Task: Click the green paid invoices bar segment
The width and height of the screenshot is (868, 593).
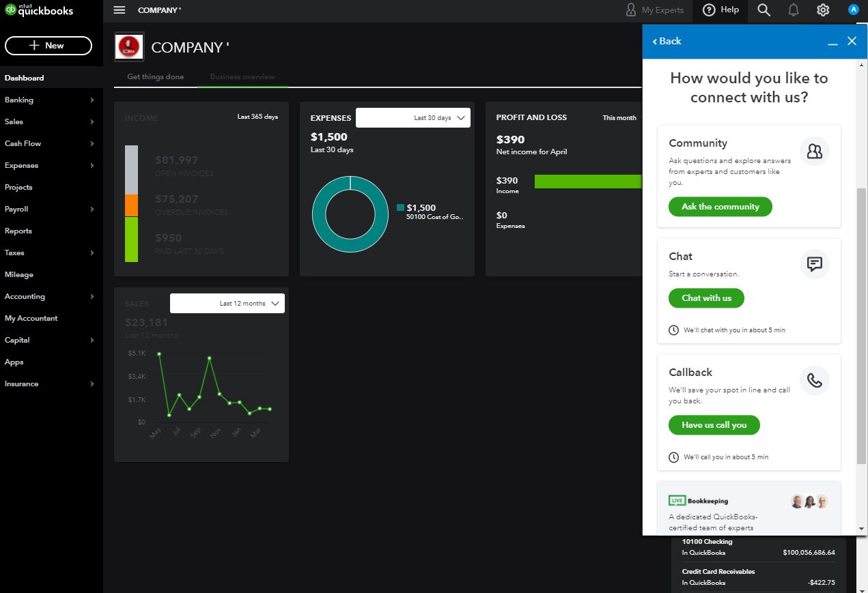Action: point(131,239)
